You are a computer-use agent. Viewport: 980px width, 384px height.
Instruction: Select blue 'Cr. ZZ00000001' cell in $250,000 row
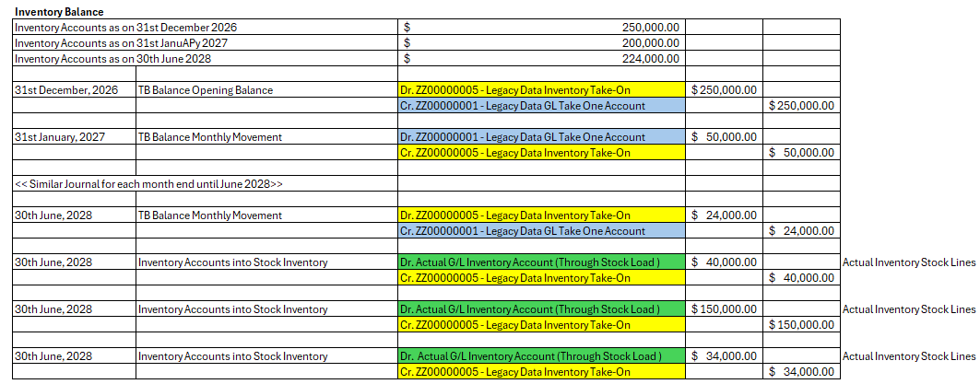pyautogui.click(x=540, y=106)
